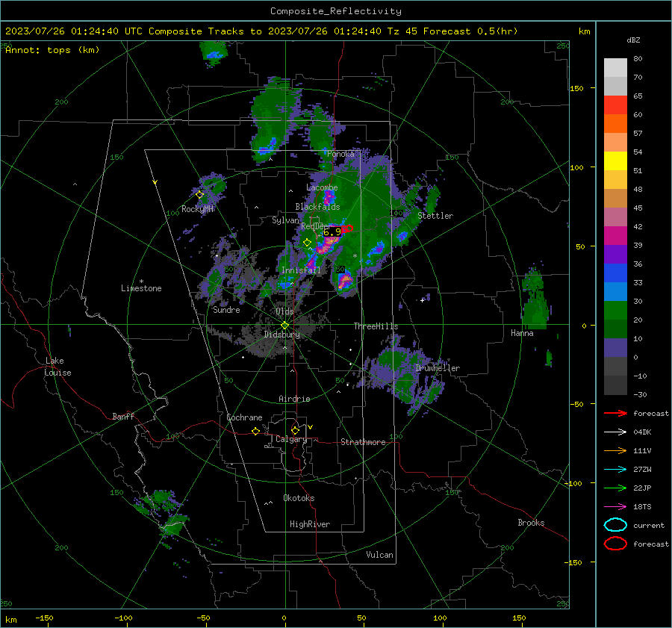This screenshot has width=672, height=628.
Task: Click the Brooks city label
Action: [531, 523]
